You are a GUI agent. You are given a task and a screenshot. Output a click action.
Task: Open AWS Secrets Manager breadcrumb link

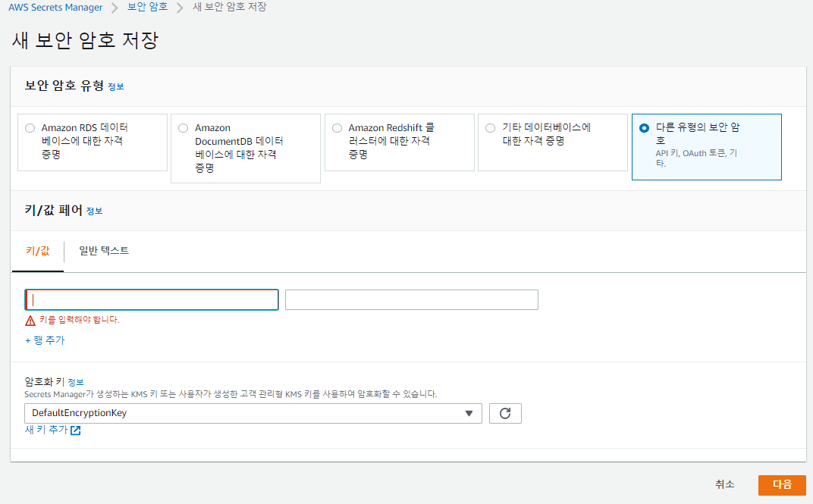(x=55, y=8)
